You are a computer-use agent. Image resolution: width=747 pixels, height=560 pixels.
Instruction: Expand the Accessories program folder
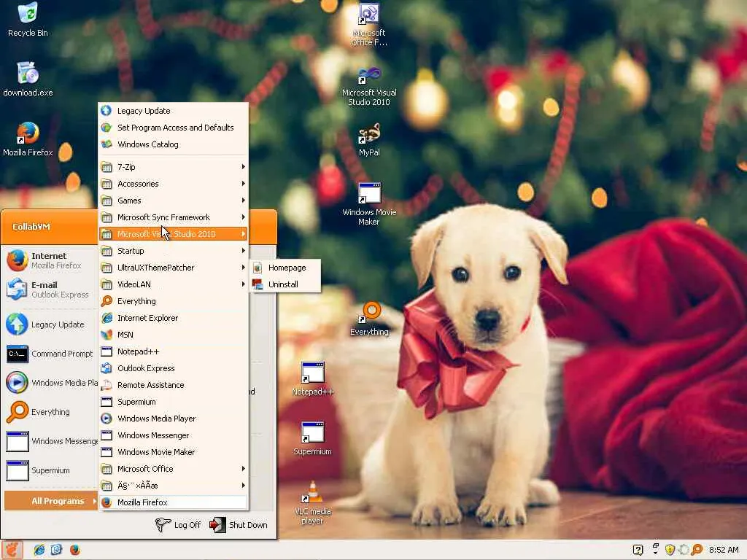174,184
